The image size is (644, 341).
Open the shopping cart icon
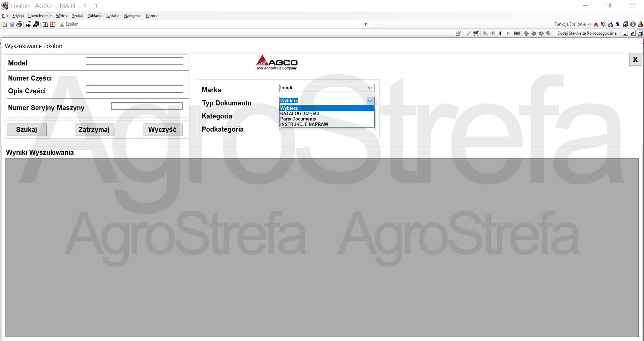[x=476, y=33]
